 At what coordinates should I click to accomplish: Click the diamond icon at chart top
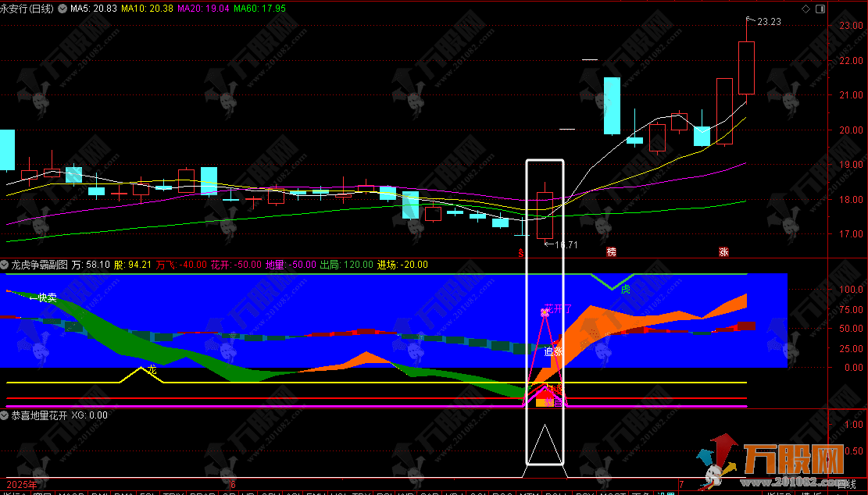point(806,9)
